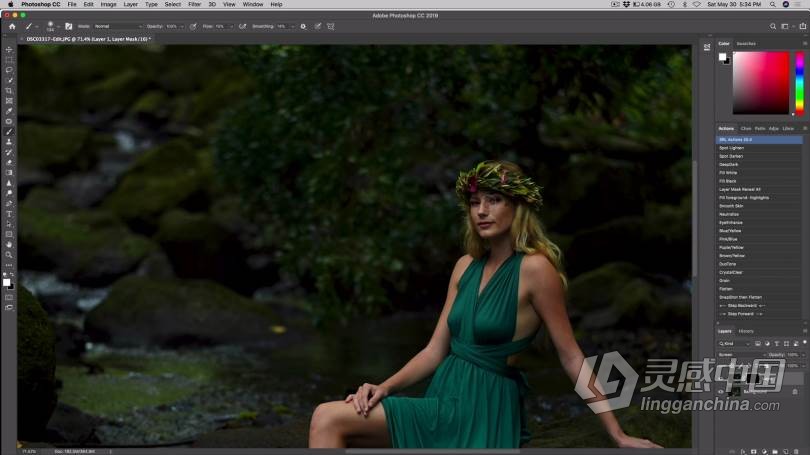This screenshot has height=455, width=810.
Task: Switch foreground and background colors
Action: 12,275
